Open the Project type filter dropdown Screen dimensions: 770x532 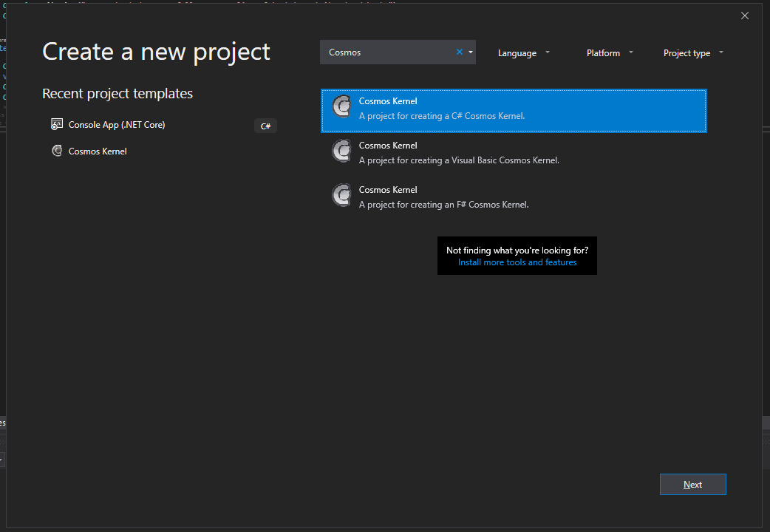[693, 53]
